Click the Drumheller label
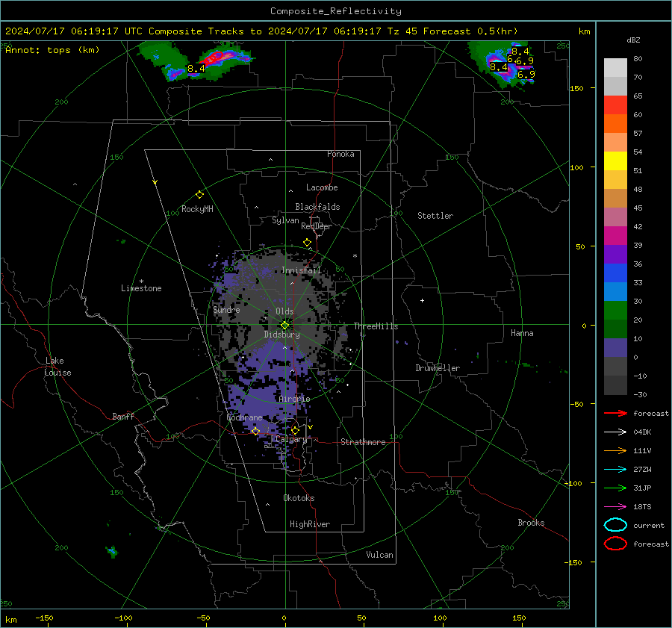This screenshot has width=672, height=628. pyautogui.click(x=438, y=368)
